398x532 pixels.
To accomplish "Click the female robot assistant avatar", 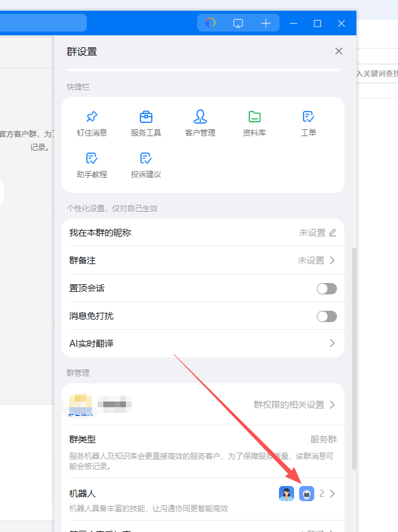I will (x=287, y=494).
